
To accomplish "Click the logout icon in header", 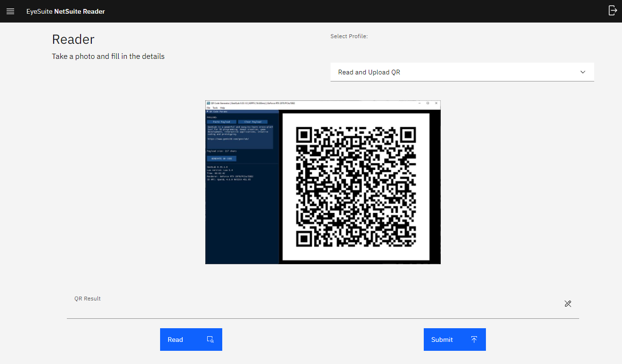I will (x=612, y=10).
